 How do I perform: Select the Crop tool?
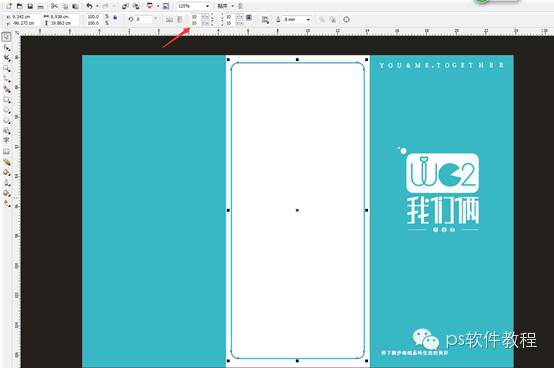coord(7,58)
